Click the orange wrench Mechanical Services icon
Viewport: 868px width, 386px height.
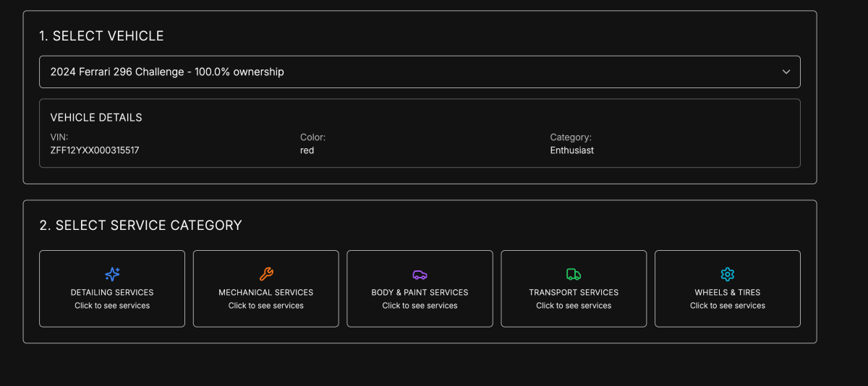click(266, 274)
